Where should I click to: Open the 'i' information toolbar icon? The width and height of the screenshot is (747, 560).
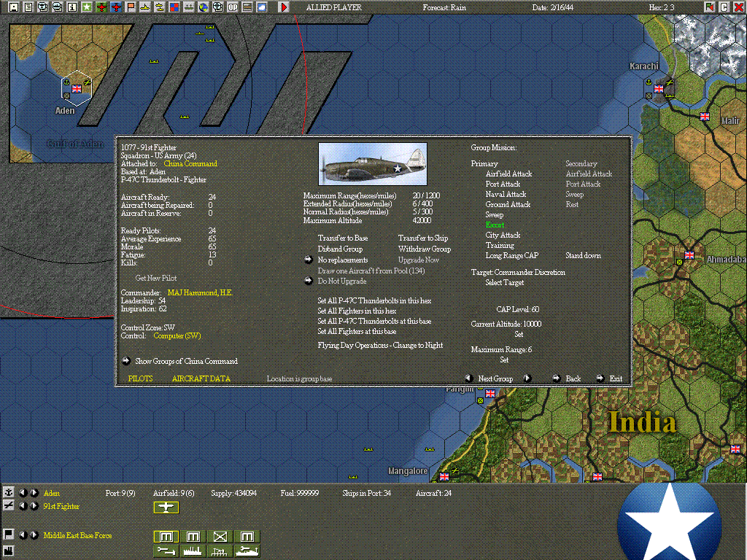click(72, 7)
